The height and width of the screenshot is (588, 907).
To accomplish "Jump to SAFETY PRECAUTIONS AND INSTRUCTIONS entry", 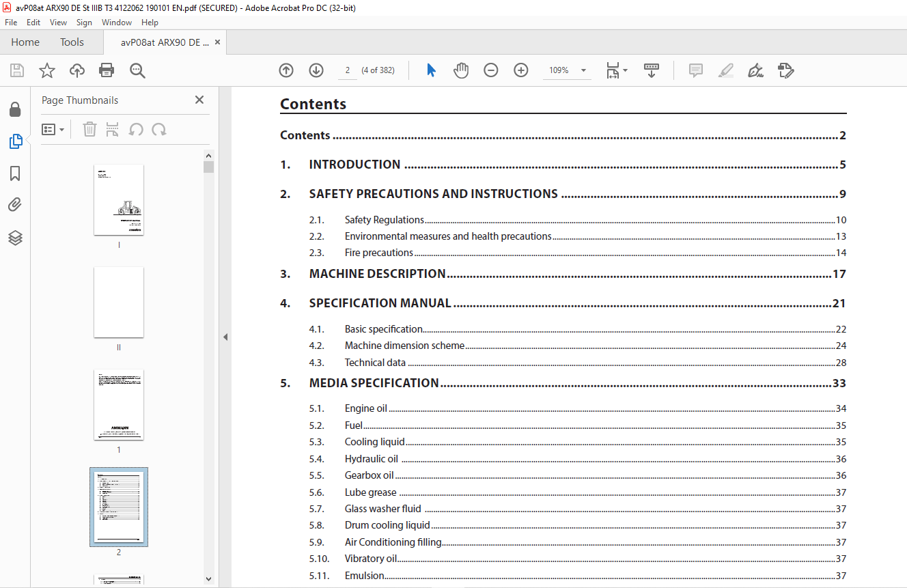I will click(x=563, y=194).
